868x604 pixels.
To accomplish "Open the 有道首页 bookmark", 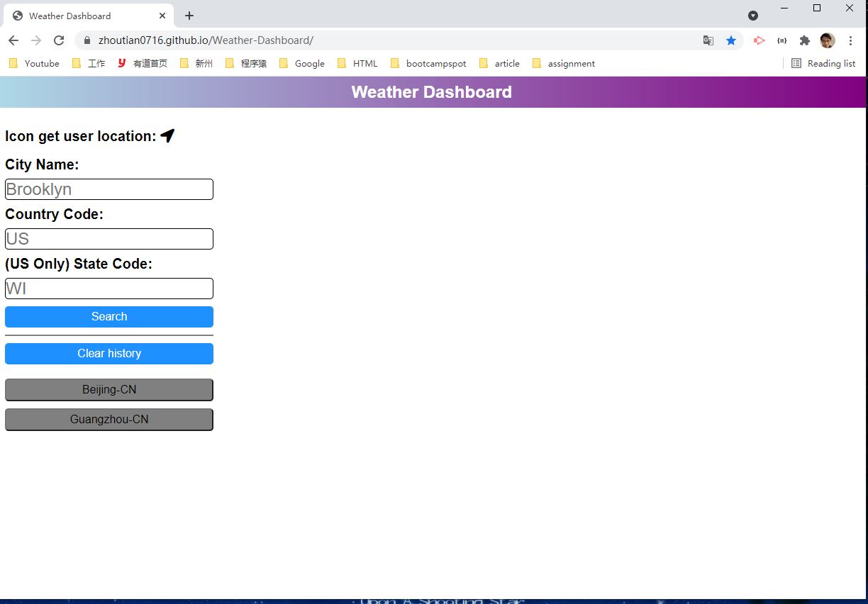I will (x=143, y=63).
